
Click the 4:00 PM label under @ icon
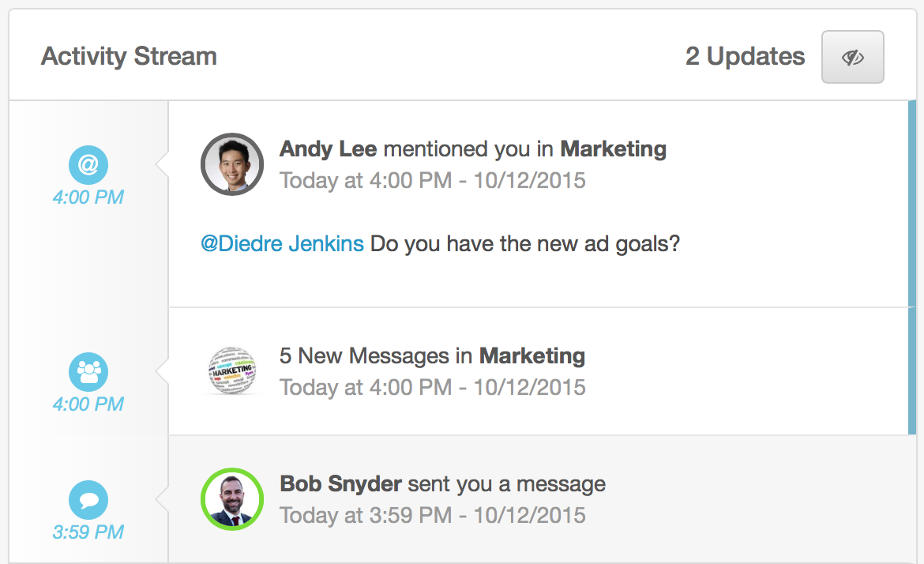click(88, 197)
